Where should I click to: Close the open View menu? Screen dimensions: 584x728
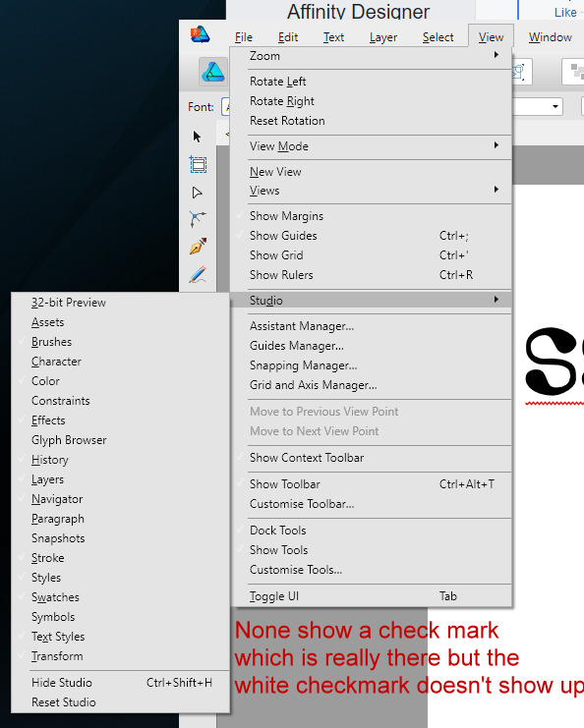[491, 37]
